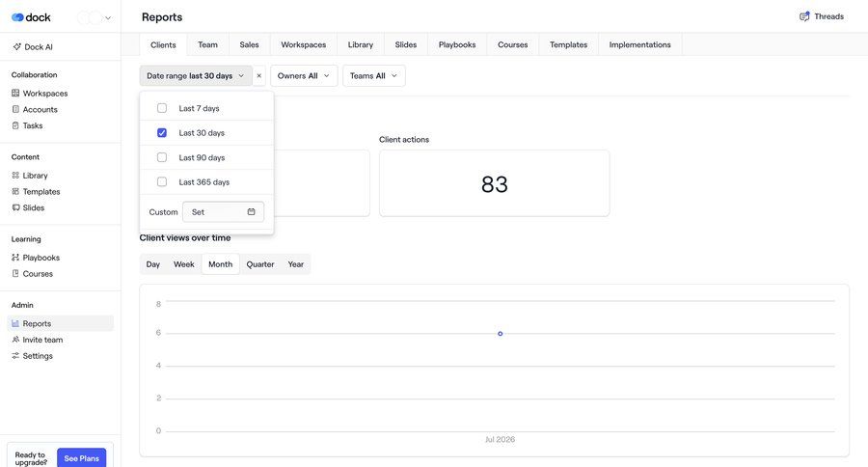868x467 pixels.
Task: Open Threads from the header
Action: click(822, 16)
